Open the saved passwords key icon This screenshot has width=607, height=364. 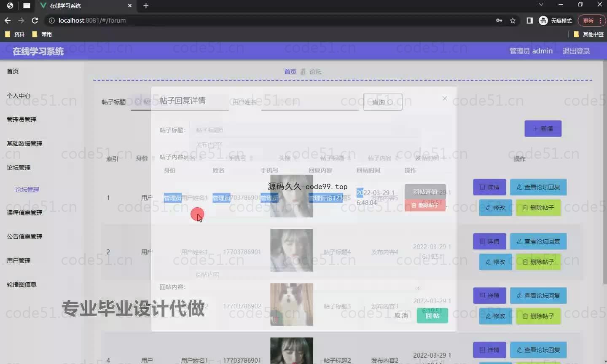pyautogui.click(x=499, y=20)
